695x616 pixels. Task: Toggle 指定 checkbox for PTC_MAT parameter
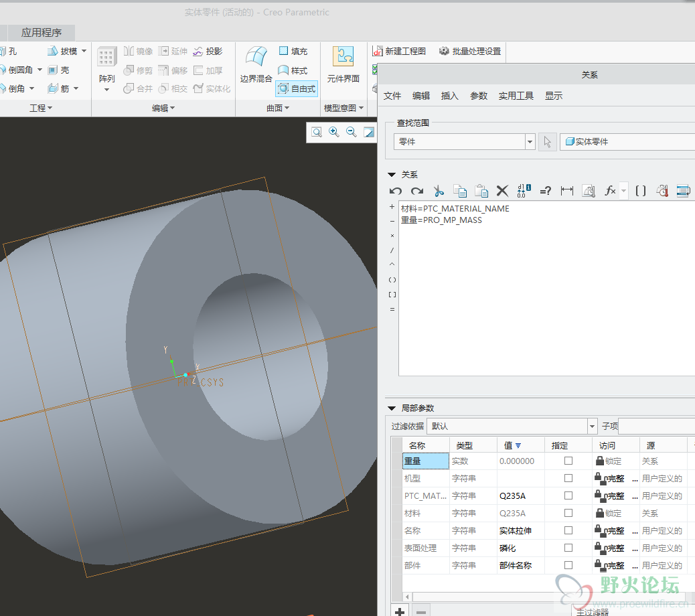pyautogui.click(x=568, y=495)
